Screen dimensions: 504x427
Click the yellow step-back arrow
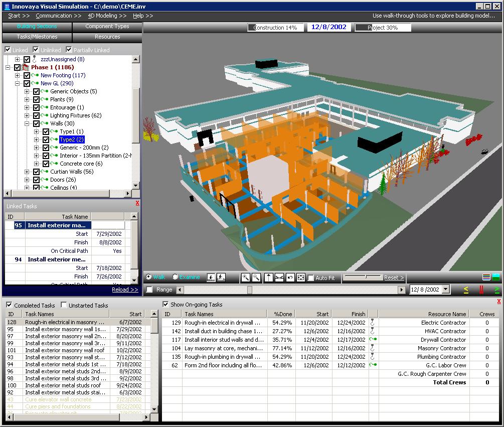[466, 290]
